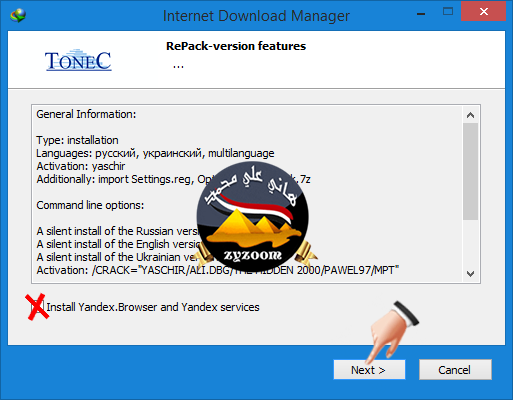Click the 'RePack-version features' heading
The height and width of the screenshot is (400, 513).
point(236,46)
